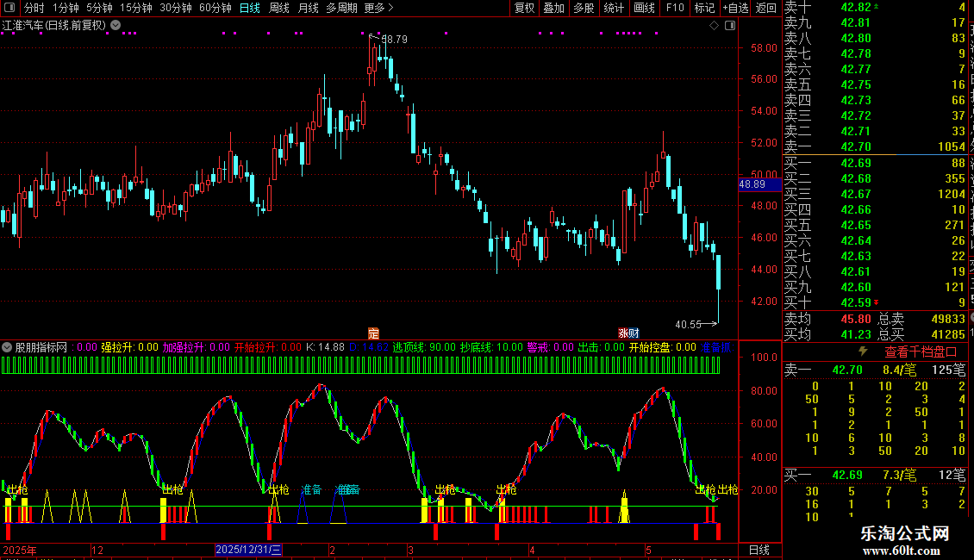Select the 1分钟 period
The height and width of the screenshot is (560, 974).
pos(66,8)
